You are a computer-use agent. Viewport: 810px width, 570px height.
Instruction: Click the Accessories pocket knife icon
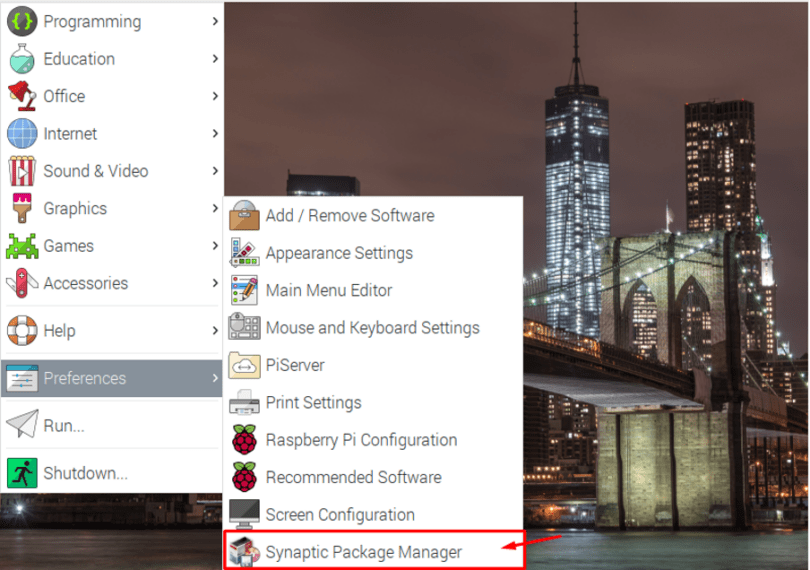click(x=22, y=283)
